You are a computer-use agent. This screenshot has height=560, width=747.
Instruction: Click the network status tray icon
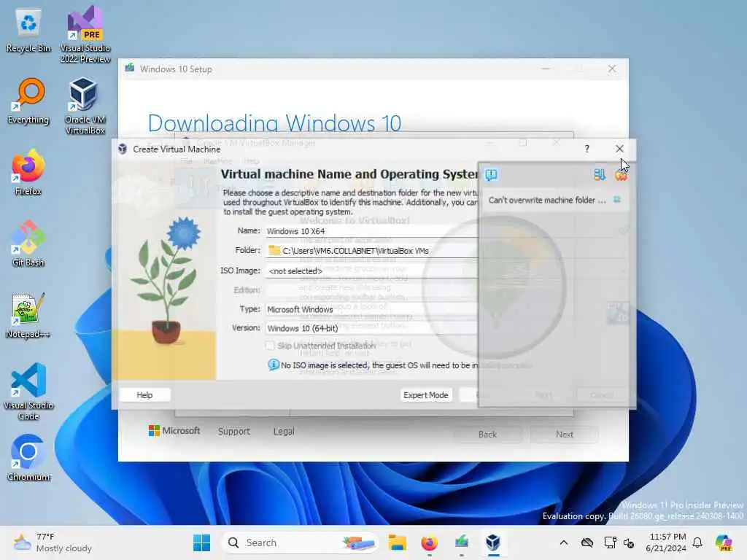(610, 542)
